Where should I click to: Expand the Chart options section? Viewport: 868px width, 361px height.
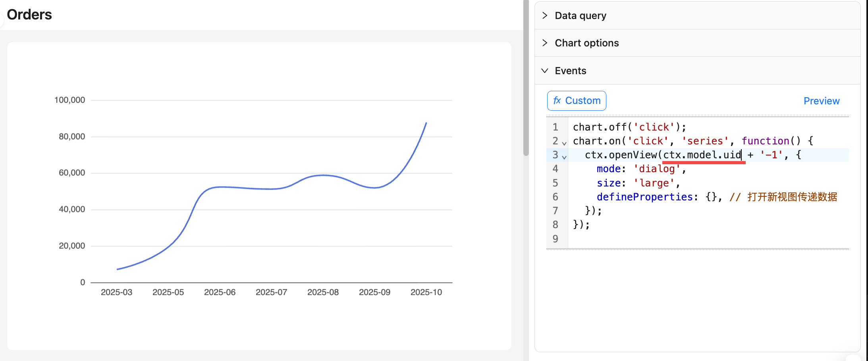click(586, 43)
